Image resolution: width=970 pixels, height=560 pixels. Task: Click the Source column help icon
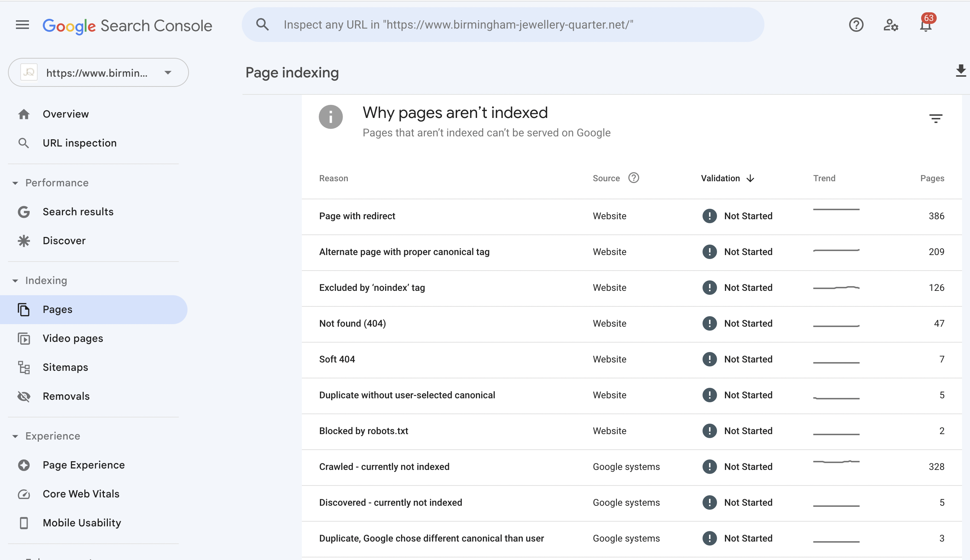[633, 178]
